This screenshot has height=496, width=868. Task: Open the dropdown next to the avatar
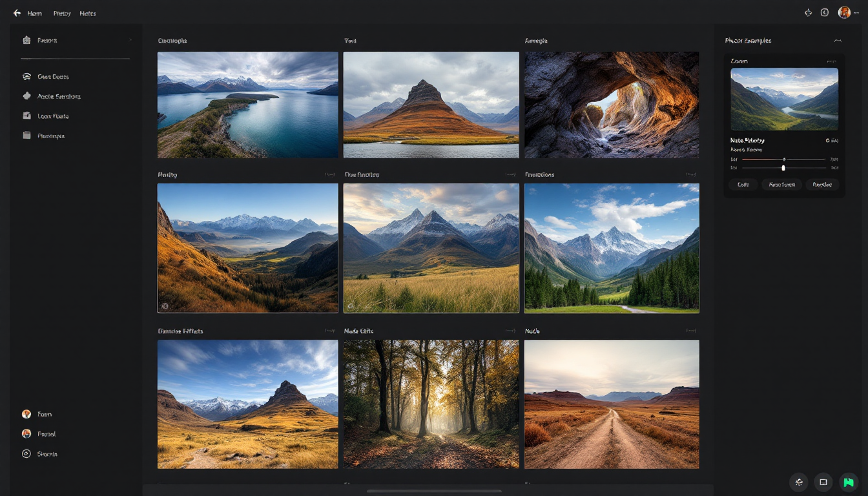click(856, 13)
